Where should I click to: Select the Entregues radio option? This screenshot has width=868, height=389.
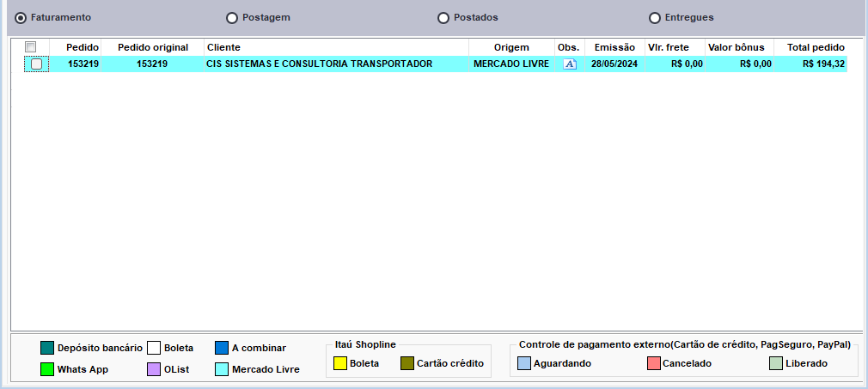[655, 17]
